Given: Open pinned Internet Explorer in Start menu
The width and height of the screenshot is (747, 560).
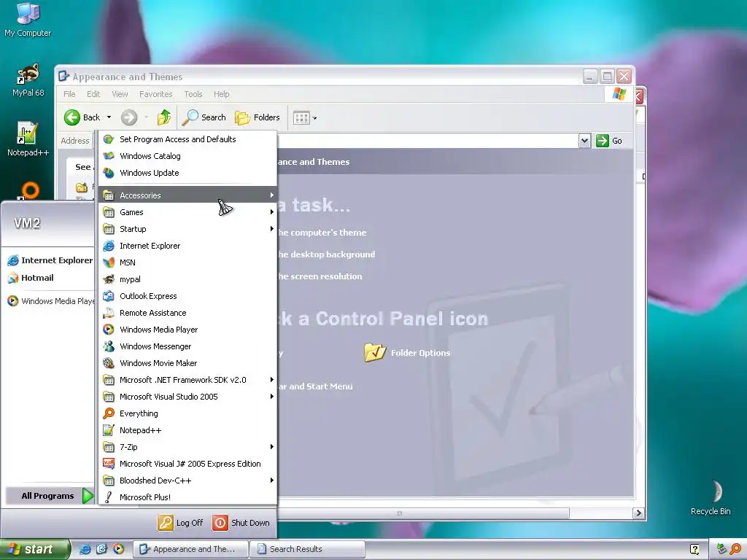Looking at the screenshot, I should tap(50, 260).
